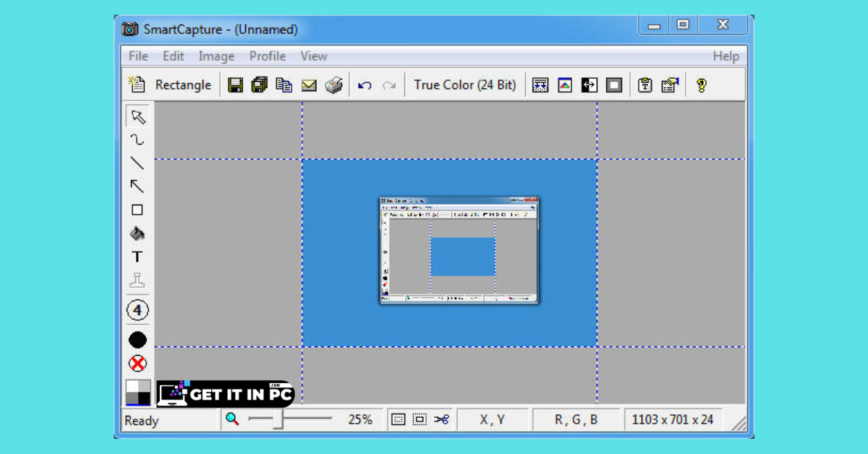
Task: Undo the last edit
Action: (365, 85)
